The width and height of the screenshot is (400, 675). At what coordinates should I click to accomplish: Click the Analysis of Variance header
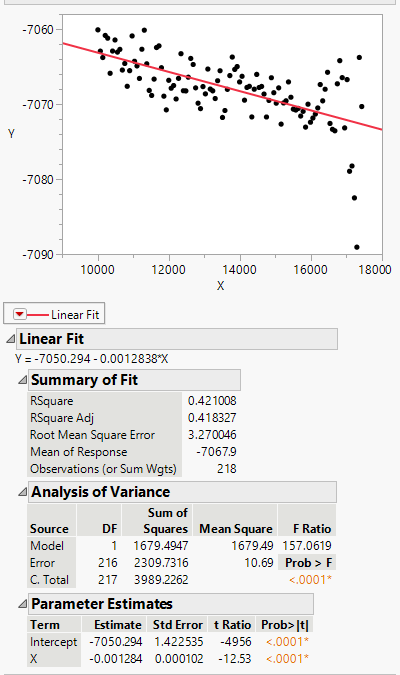pyautogui.click(x=183, y=492)
